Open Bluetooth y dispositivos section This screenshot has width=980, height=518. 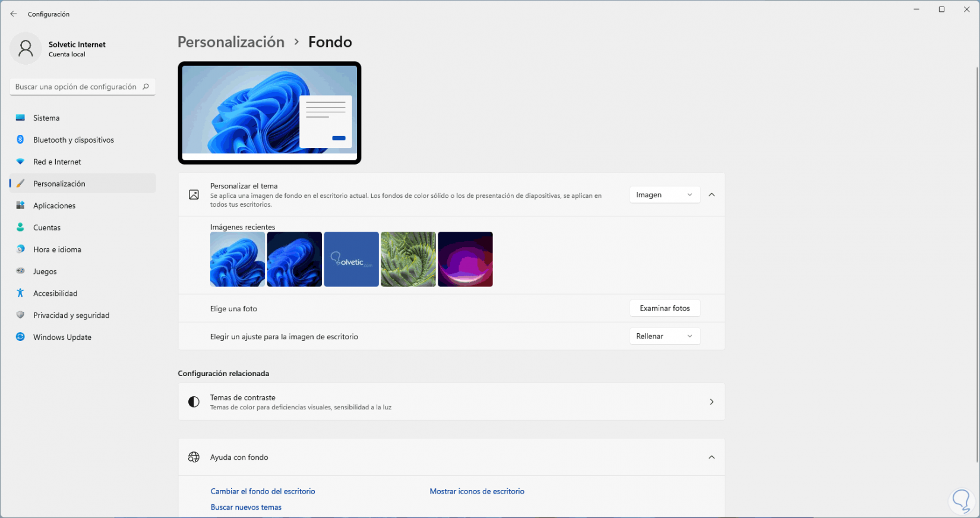(x=83, y=140)
